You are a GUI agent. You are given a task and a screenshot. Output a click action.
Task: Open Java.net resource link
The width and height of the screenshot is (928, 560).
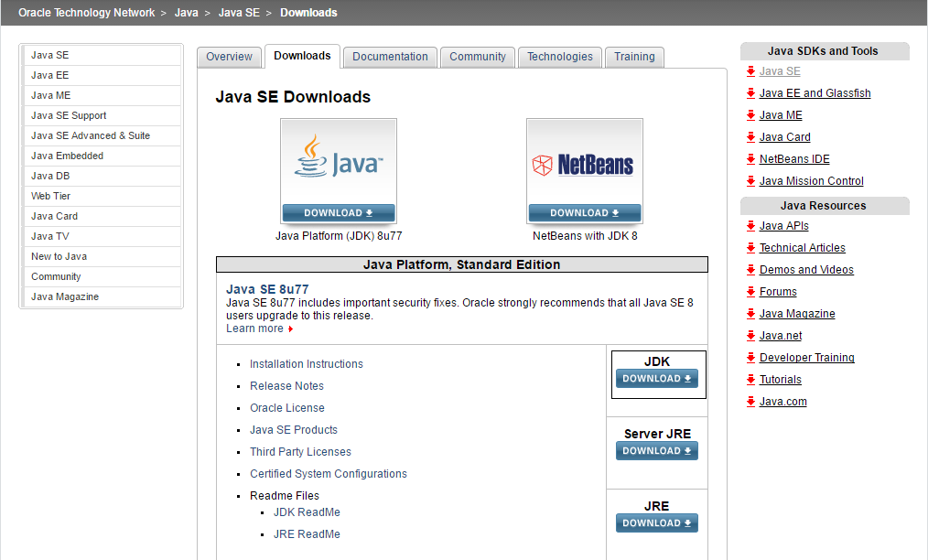coord(781,336)
